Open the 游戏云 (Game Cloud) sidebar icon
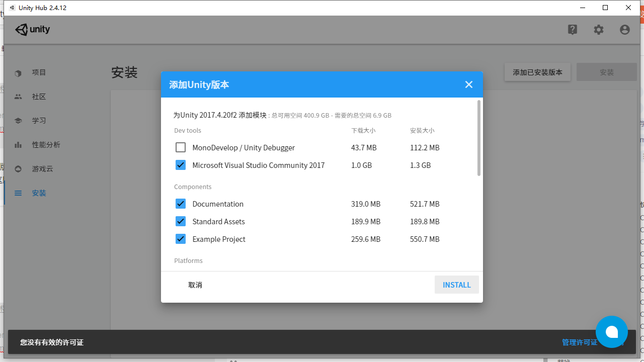644x362 pixels. [x=18, y=169]
